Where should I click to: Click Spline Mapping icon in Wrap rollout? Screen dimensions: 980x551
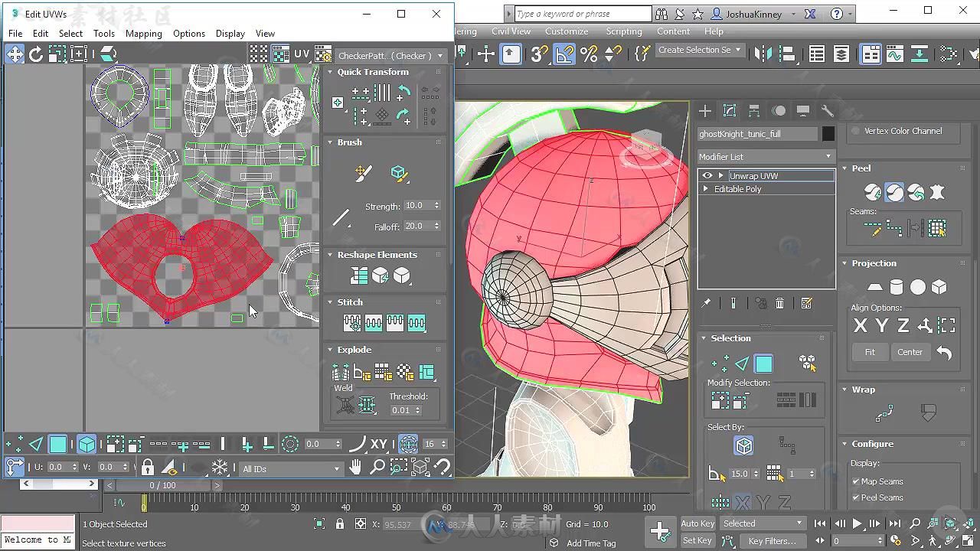884,413
